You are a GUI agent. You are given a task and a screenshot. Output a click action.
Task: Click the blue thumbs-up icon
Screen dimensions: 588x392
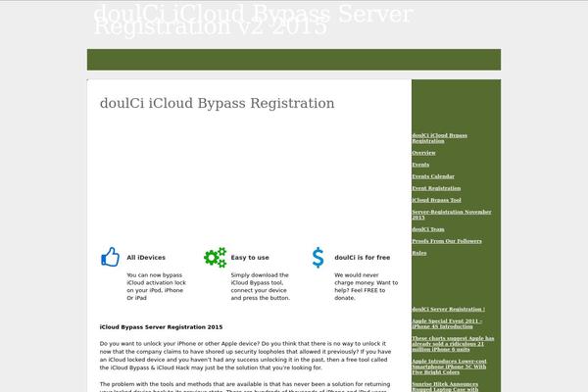(110, 257)
